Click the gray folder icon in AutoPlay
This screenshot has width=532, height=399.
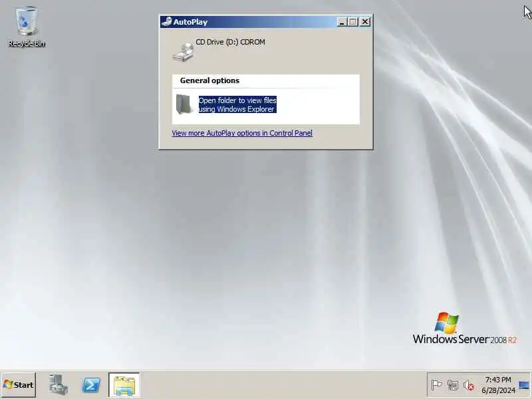pos(184,104)
